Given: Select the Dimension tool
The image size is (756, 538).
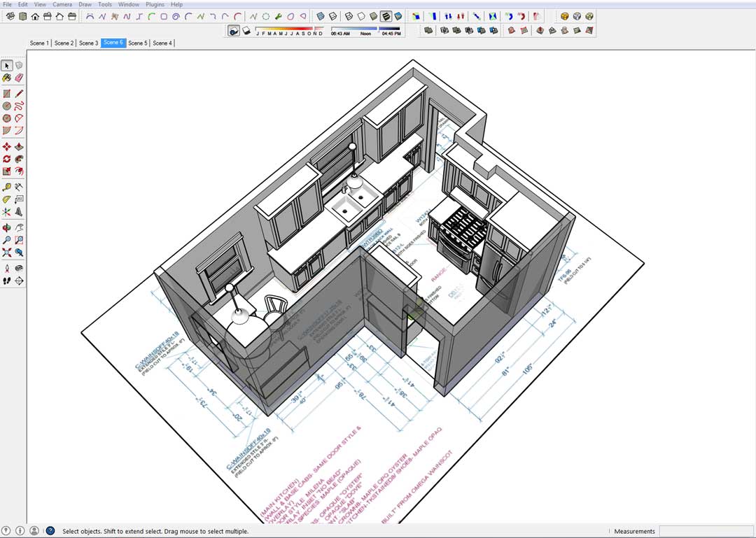Looking at the screenshot, I should (x=19, y=187).
